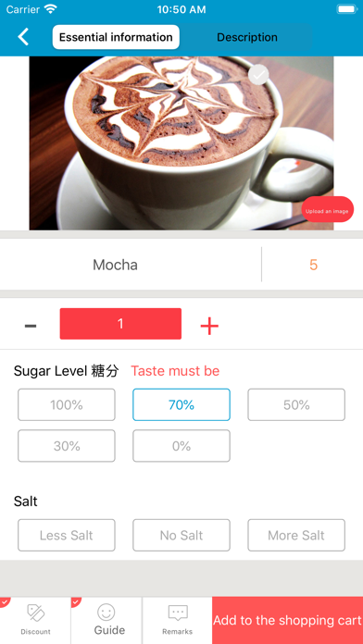Choose the 30% sugar level
Image resolution: width=363 pixels, height=644 pixels.
[x=67, y=446]
